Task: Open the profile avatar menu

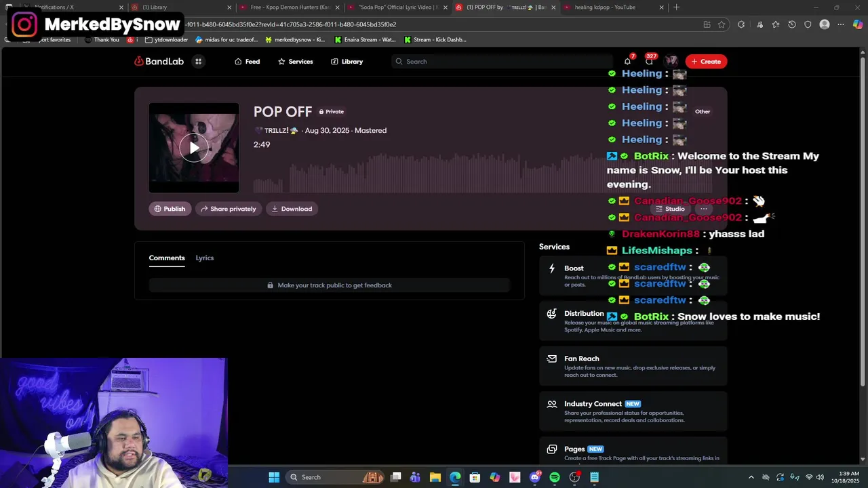Action: 671,61
